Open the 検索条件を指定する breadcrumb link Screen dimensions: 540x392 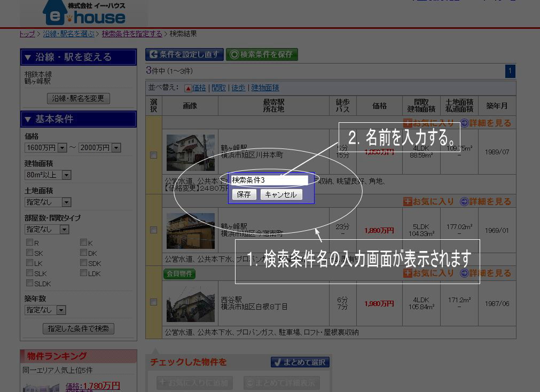pyautogui.click(x=132, y=34)
